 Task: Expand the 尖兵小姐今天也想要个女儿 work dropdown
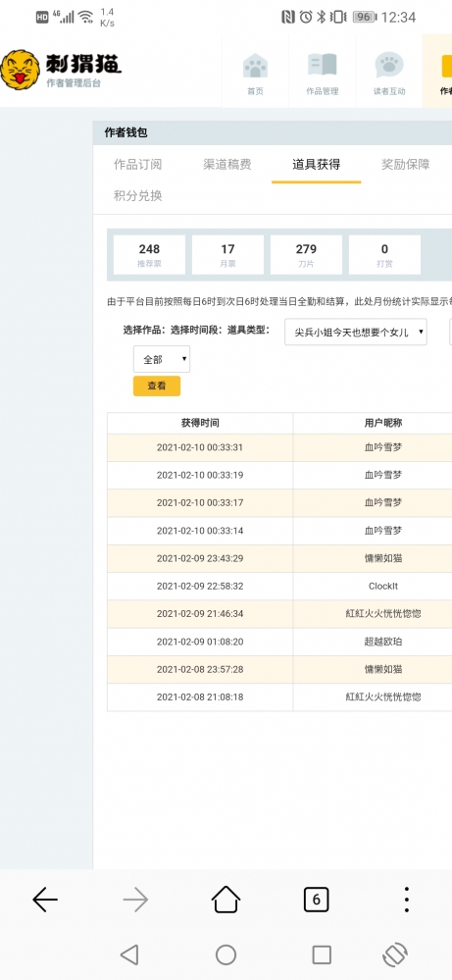356,332
